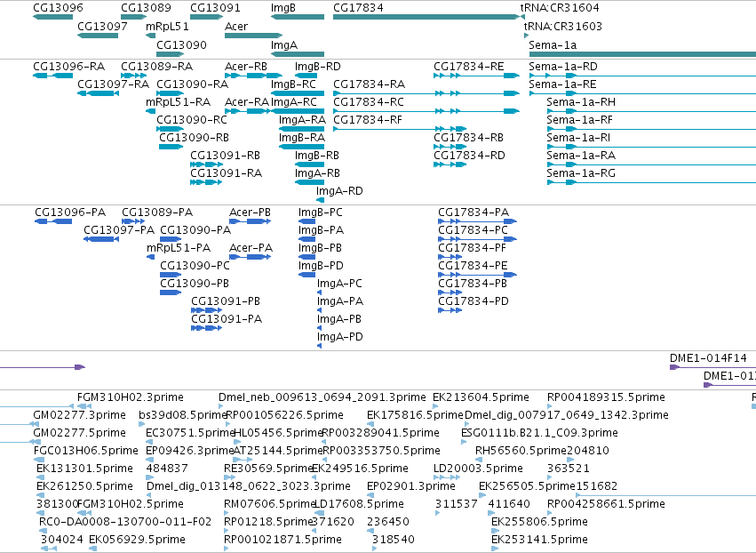Select the Acer gene label in the top track
The height and width of the screenshot is (553, 756).
[236, 26]
